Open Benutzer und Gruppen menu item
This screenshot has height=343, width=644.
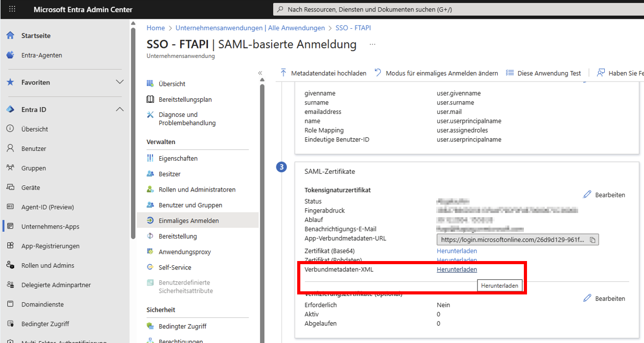pos(190,205)
